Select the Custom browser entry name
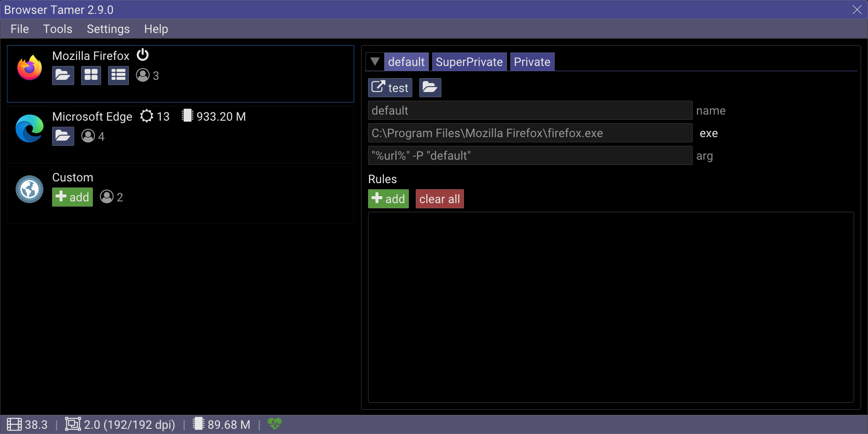Image resolution: width=868 pixels, height=434 pixels. [x=72, y=177]
